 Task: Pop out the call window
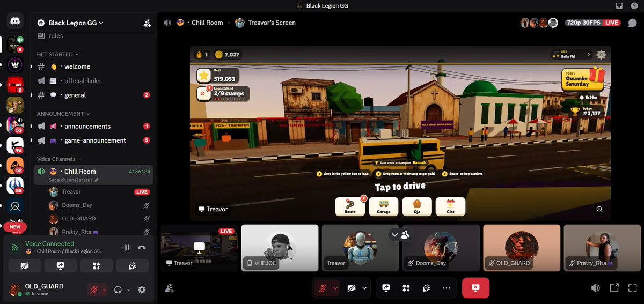tap(614, 288)
